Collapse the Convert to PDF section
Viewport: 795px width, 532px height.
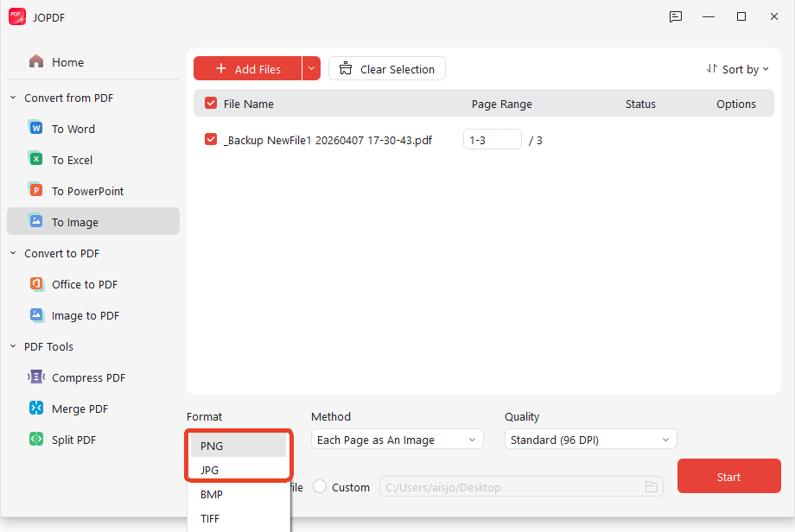point(13,253)
